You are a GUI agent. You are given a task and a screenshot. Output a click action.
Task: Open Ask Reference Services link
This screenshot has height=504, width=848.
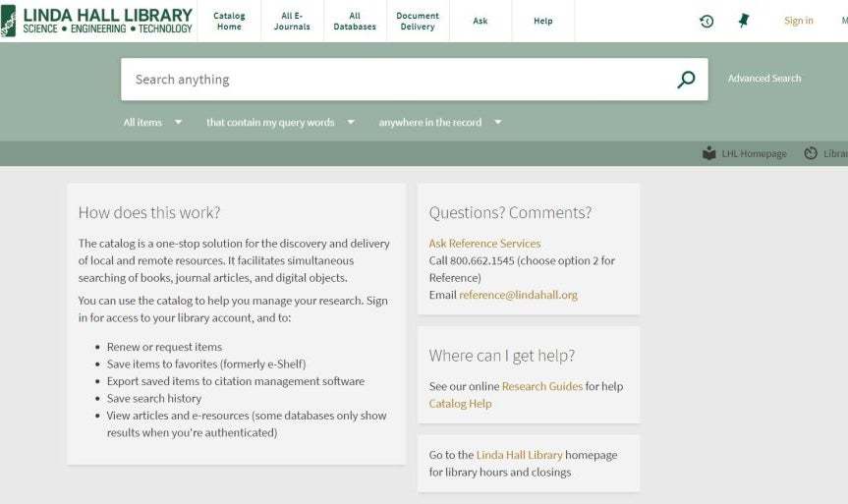coord(484,244)
